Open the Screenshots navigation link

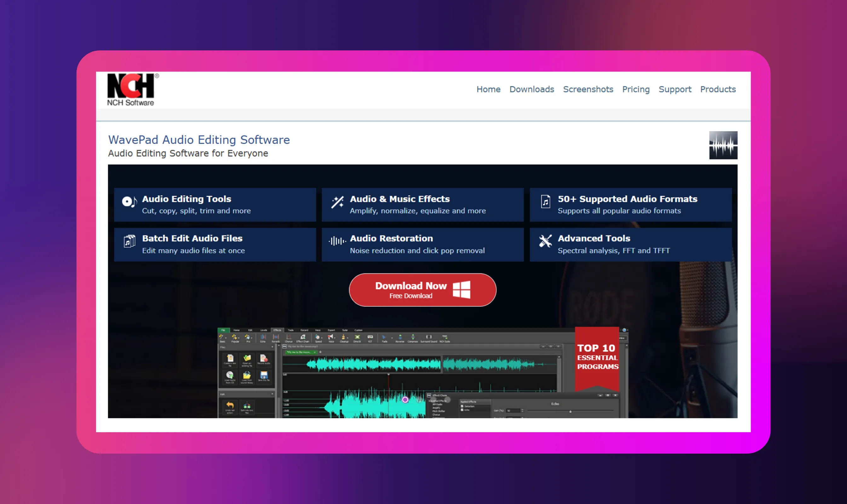(x=588, y=89)
